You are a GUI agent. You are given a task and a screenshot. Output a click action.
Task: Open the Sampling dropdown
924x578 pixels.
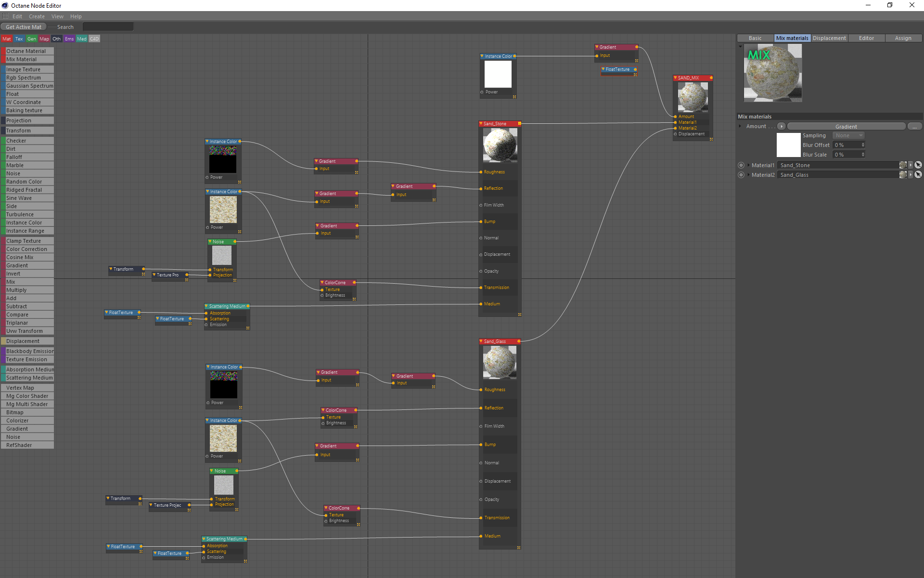pyautogui.click(x=848, y=135)
